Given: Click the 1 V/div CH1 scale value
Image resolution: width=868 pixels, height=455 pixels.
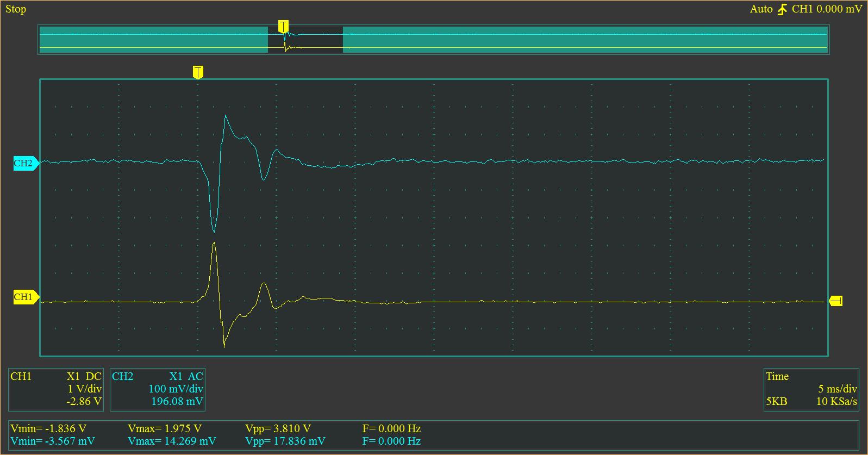Looking at the screenshot, I should [84, 389].
